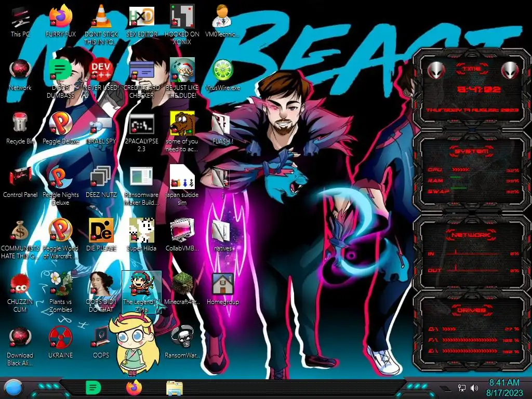Open the FLASH ! folder icon
The width and height of the screenshot is (532, 399).
221,124
